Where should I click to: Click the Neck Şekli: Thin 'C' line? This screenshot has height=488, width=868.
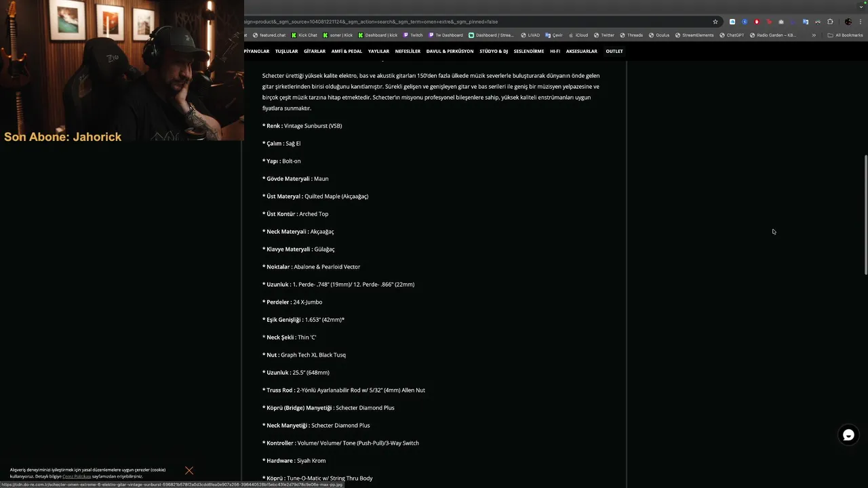[289, 338]
